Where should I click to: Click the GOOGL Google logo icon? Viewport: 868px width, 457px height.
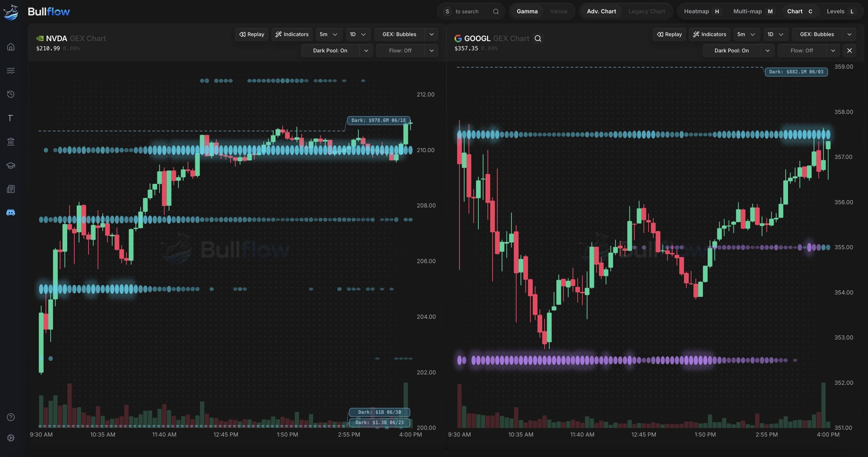coord(458,38)
